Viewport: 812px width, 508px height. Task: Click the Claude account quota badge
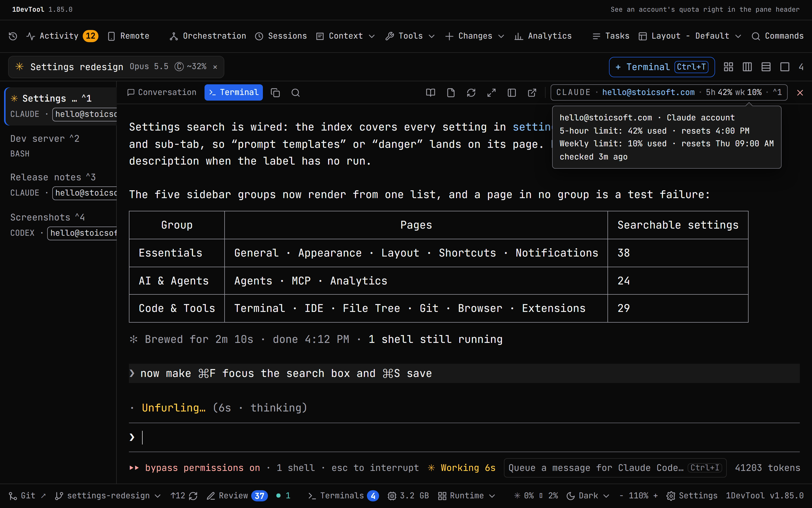[x=669, y=92]
